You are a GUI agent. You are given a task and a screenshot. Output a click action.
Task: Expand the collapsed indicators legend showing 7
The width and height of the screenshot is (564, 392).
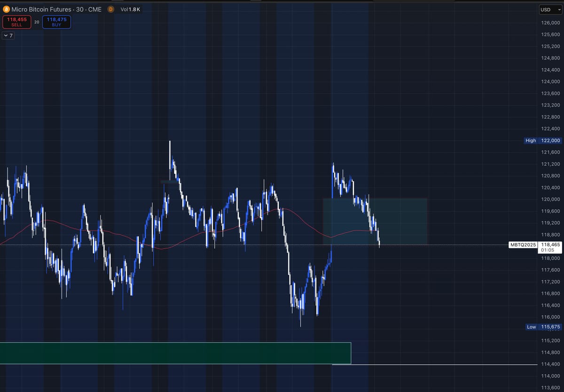pos(8,36)
